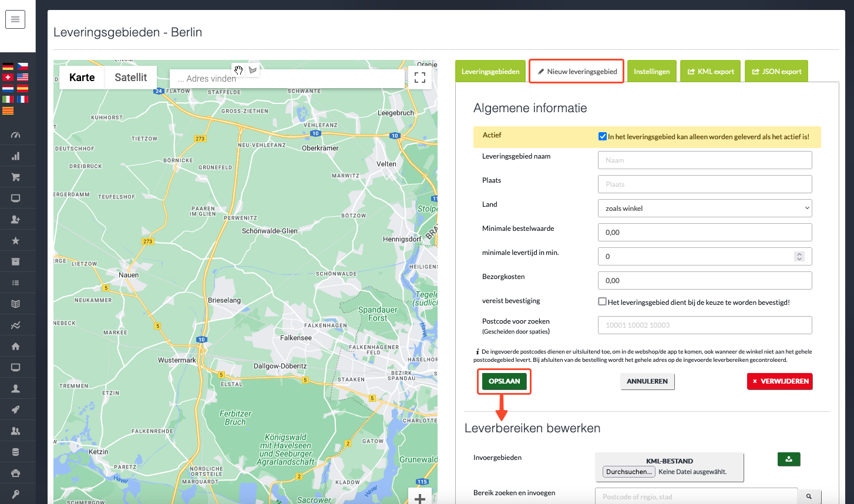Switch to the Leveringsgebieden tab
This screenshot has width=854, height=504.
click(x=490, y=72)
